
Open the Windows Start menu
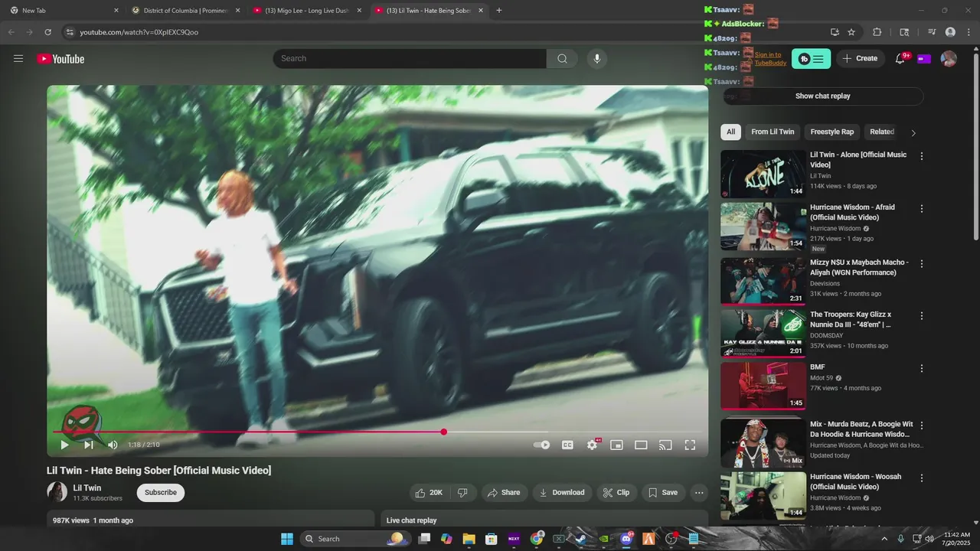(x=287, y=539)
